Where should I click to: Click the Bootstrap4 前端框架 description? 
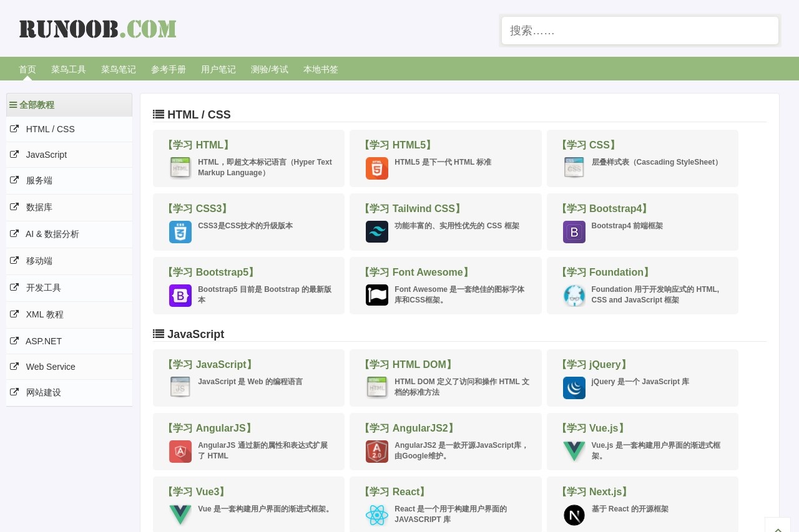[627, 226]
